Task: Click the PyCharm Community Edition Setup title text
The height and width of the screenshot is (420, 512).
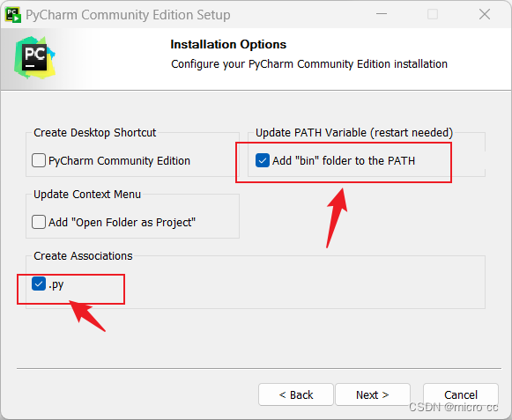Action: click(128, 15)
